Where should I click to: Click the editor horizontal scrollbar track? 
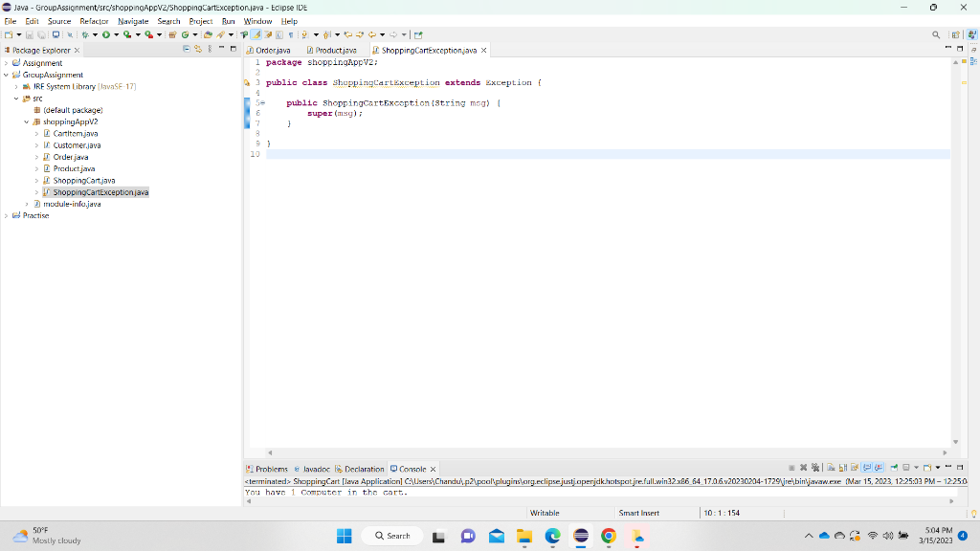tap(606, 452)
